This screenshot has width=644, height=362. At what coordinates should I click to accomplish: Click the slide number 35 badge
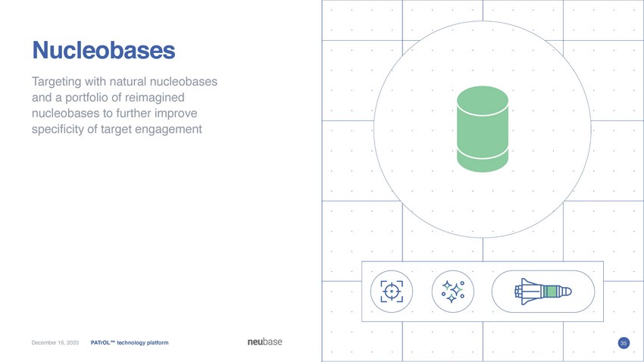pos(624,343)
